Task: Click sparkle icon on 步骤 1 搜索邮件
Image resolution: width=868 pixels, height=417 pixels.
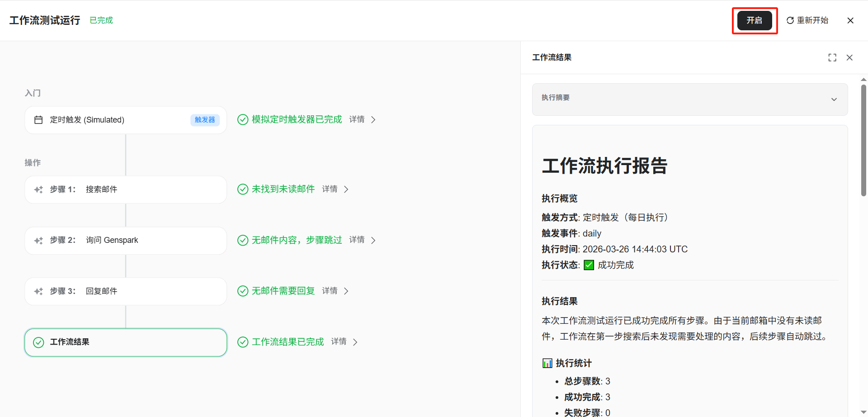Action: point(38,190)
